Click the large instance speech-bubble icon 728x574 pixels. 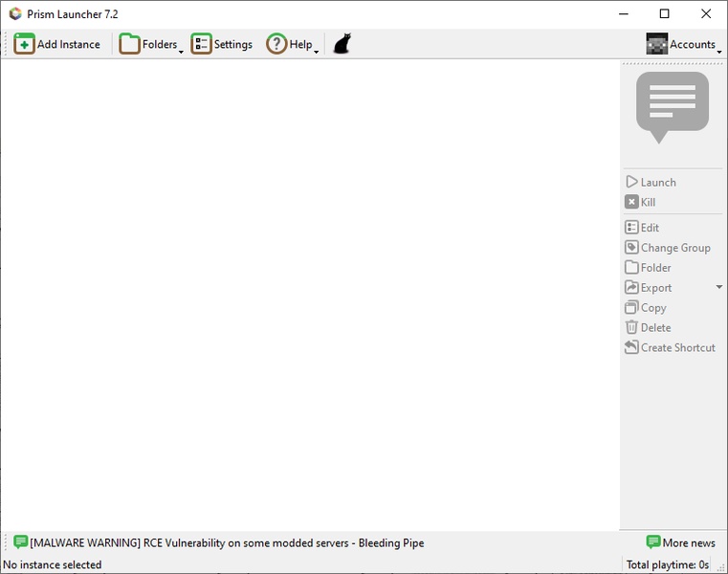tap(672, 107)
